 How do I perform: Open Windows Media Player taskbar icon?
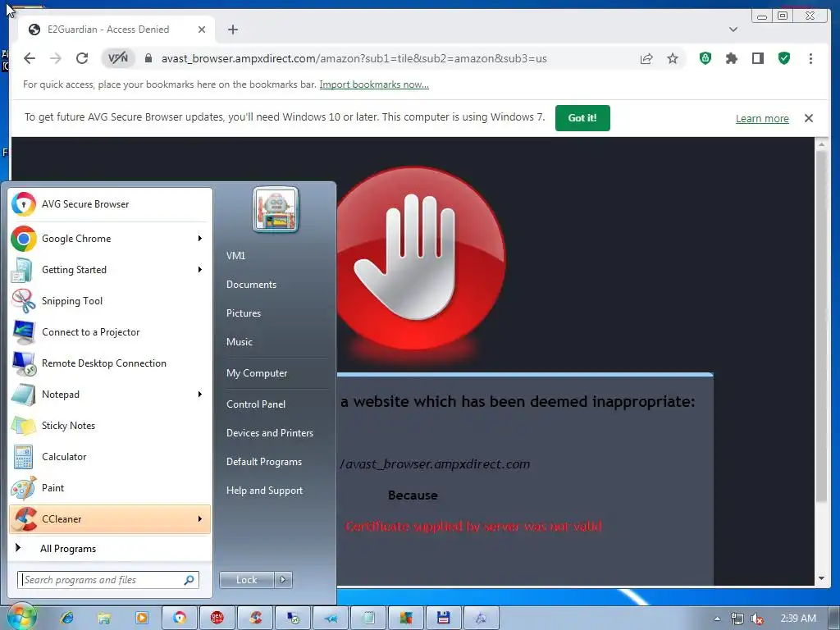[142, 618]
